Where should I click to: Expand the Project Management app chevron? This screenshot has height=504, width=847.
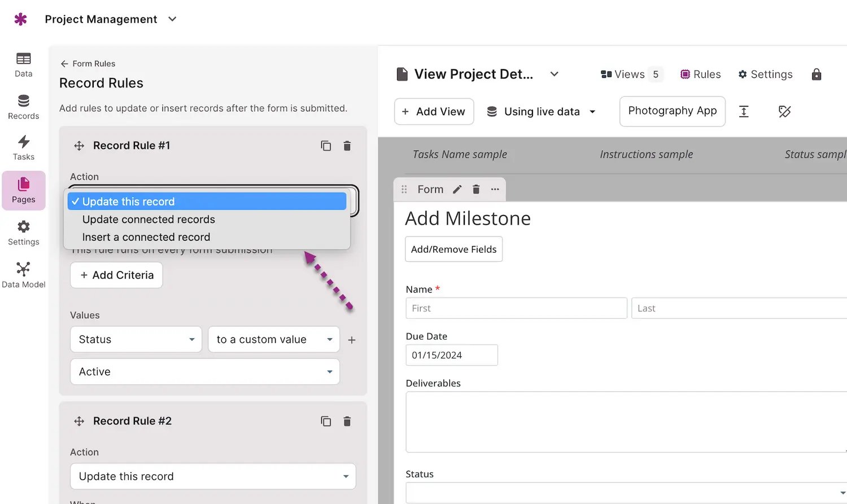(173, 19)
